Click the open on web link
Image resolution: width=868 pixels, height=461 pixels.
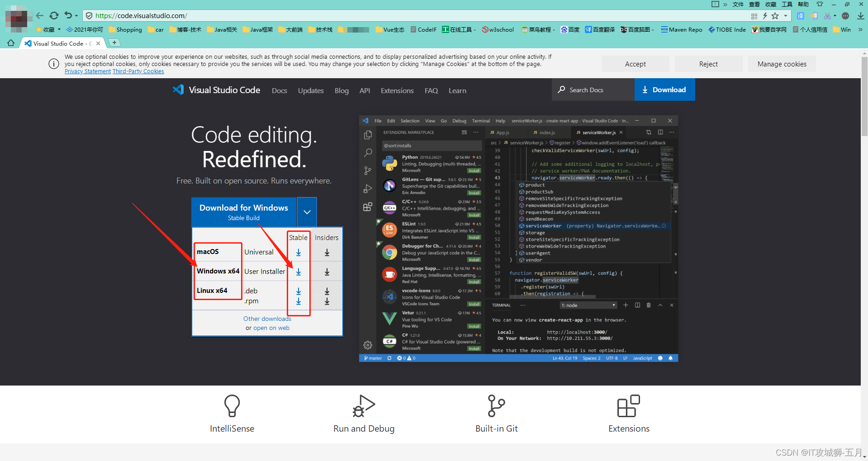pyautogui.click(x=271, y=328)
